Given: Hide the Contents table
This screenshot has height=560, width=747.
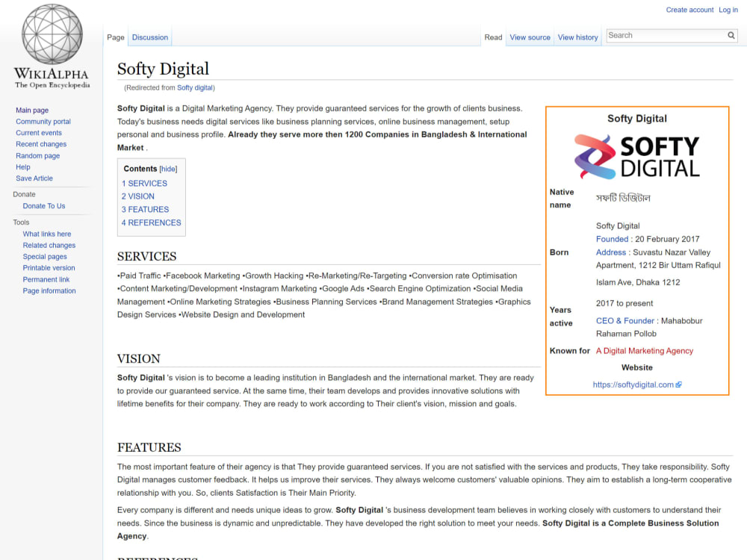Looking at the screenshot, I should [x=168, y=169].
